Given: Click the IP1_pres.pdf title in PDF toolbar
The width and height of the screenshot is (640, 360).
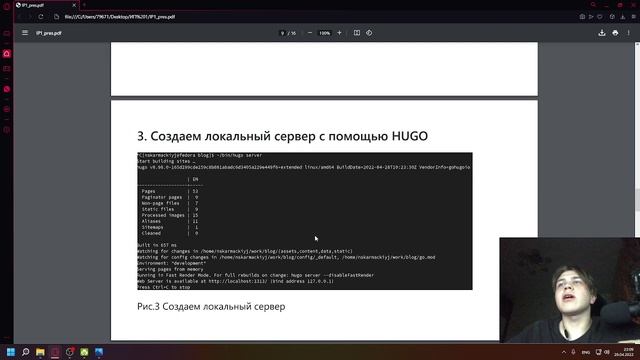Looking at the screenshot, I should click(x=49, y=33).
